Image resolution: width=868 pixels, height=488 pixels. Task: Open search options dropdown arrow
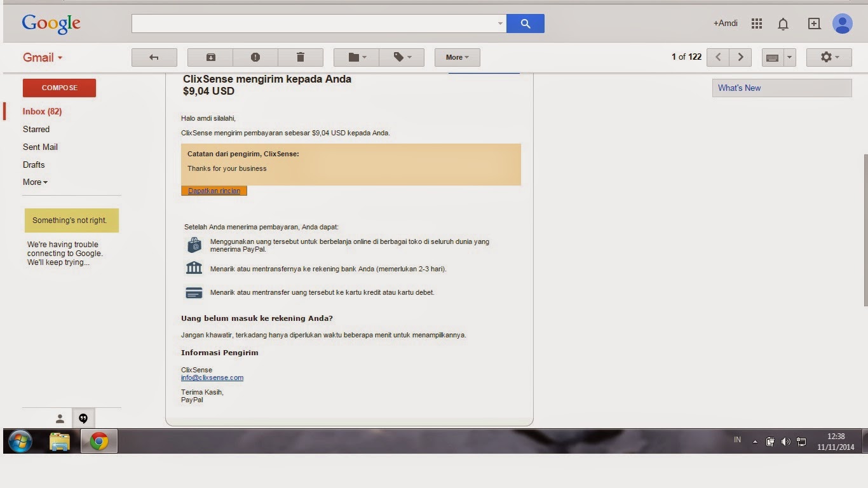(500, 24)
